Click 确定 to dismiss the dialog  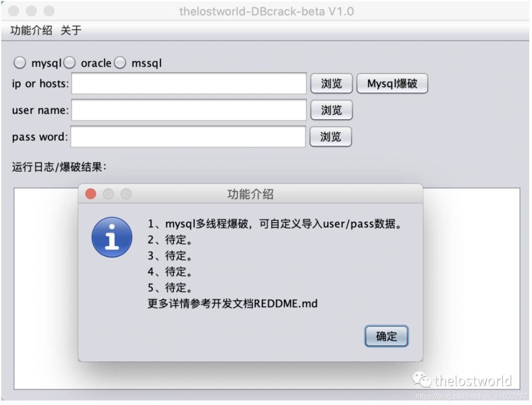tap(386, 336)
